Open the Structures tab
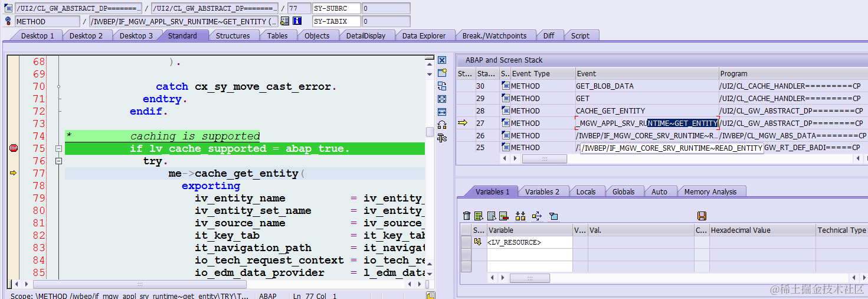 pos(232,35)
